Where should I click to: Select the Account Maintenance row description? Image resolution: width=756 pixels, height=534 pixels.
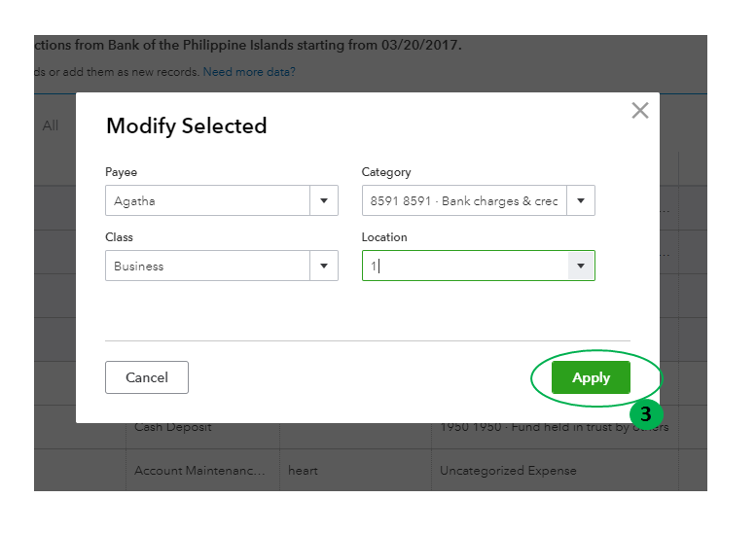coord(199,471)
